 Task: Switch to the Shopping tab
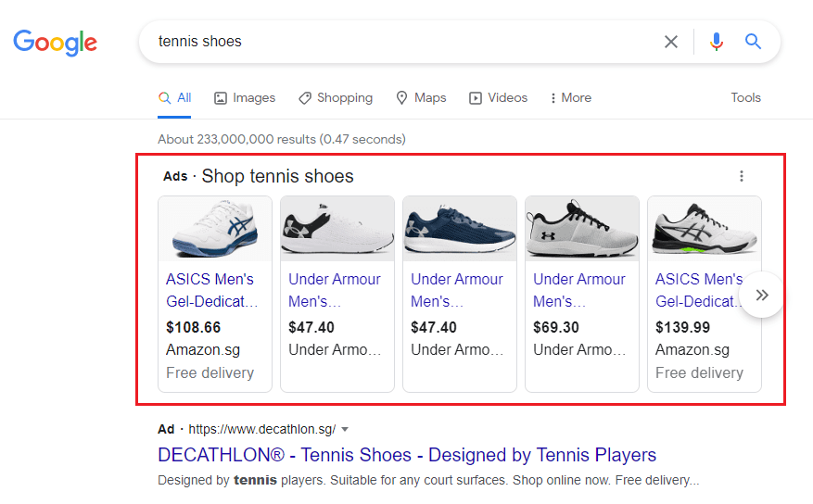pyautogui.click(x=336, y=98)
